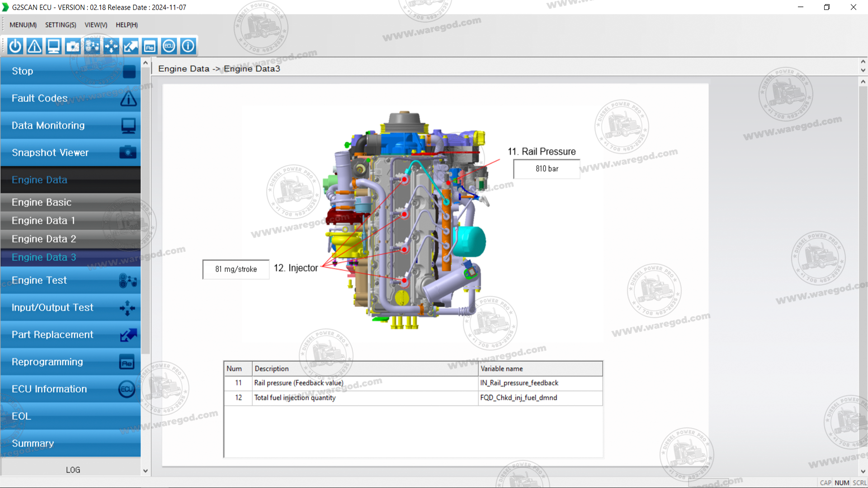868x488 pixels.
Task: Select Engine Basic in sidebar
Action: click(70, 202)
